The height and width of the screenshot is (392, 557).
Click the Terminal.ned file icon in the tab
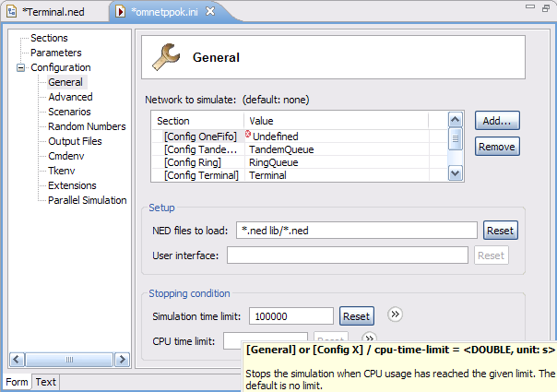click(x=11, y=11)
